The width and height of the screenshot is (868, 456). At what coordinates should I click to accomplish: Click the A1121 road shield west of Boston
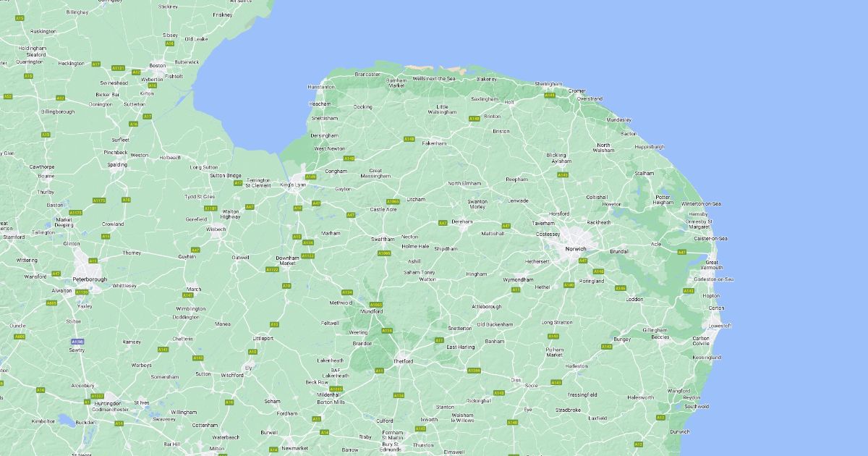tap(118, 68)
